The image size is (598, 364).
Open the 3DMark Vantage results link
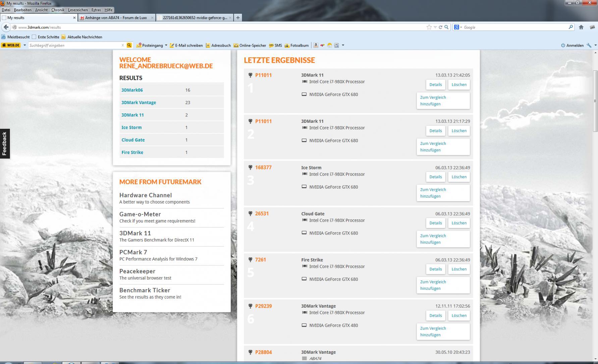139,102
